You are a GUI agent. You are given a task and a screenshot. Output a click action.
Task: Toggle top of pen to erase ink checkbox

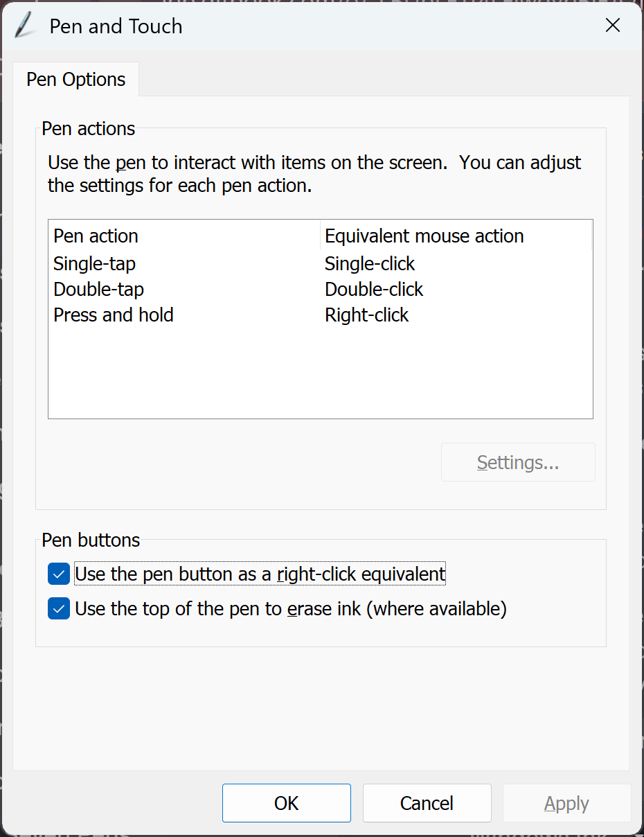tap(59, 609)
